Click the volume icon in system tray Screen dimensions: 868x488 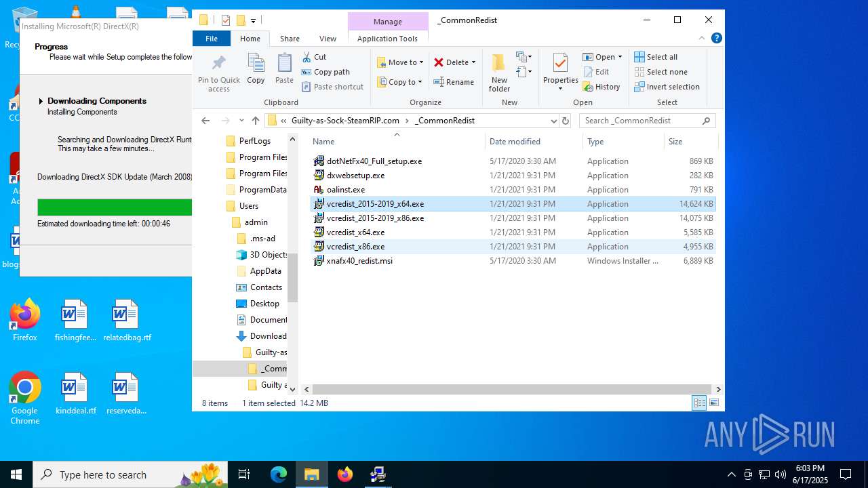781,474
